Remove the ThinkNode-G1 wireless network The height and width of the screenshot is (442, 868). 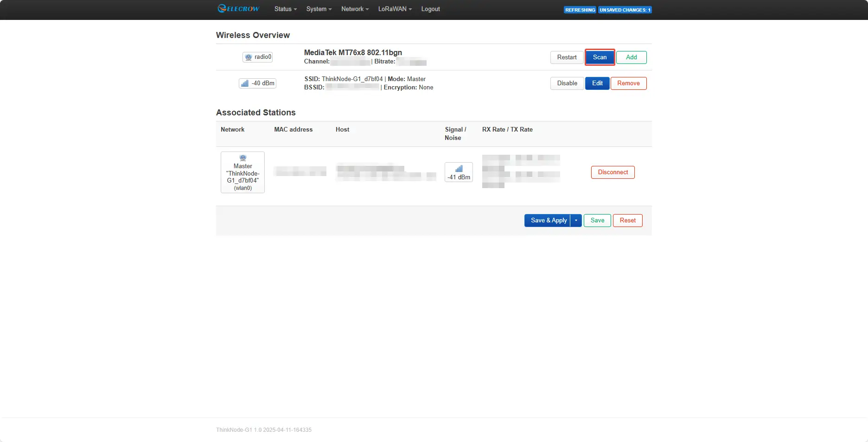628,83
